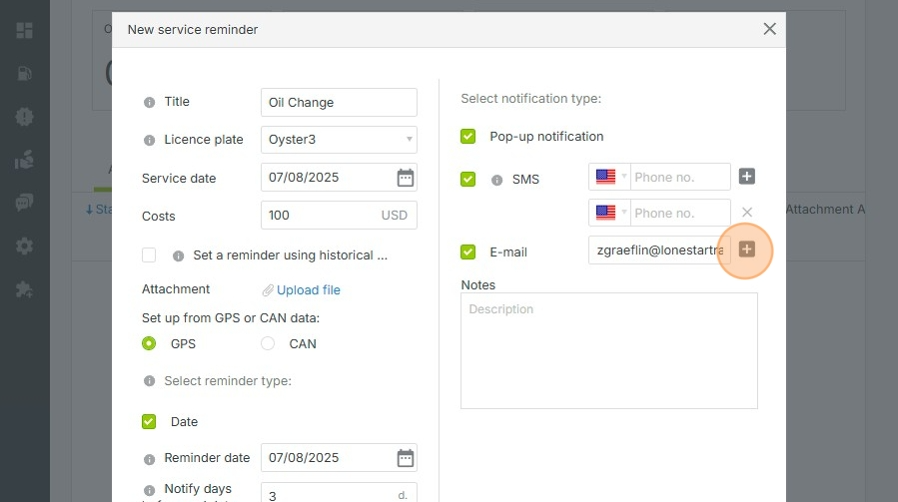The width and height of the screenshot is (898, 502).
Task: Remove the second phone number row
Action: click(747, 212)
